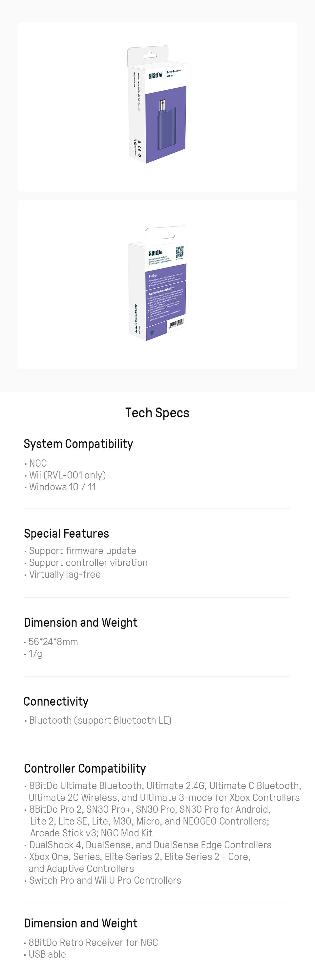
Task: Click the Tech Specs heading
Action: click(157, 413)
